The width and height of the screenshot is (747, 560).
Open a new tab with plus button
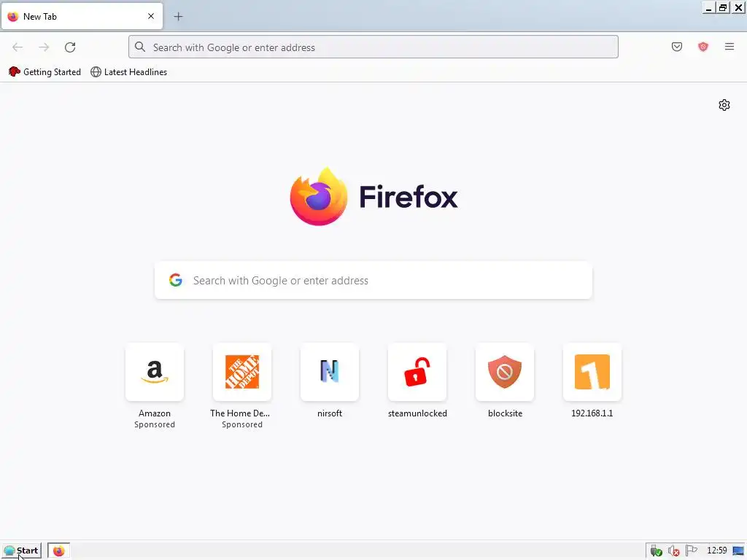(178, 17)
